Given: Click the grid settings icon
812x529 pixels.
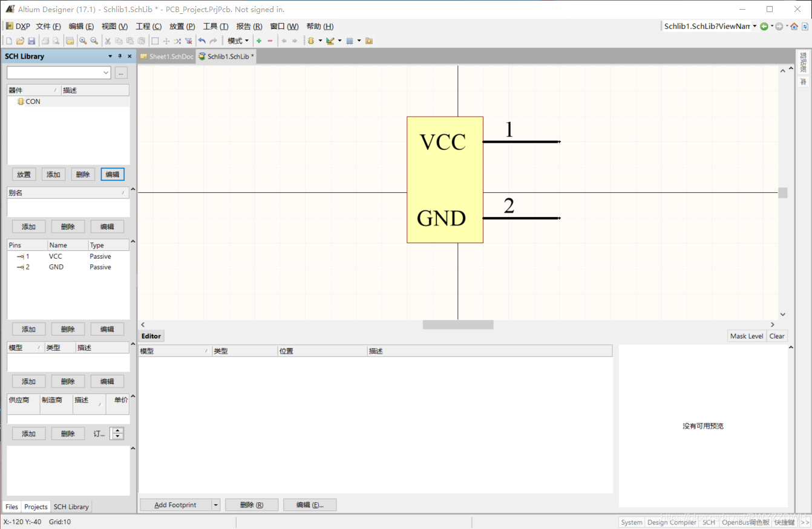Looking at the screenshot, I should [x=350, y=41].
